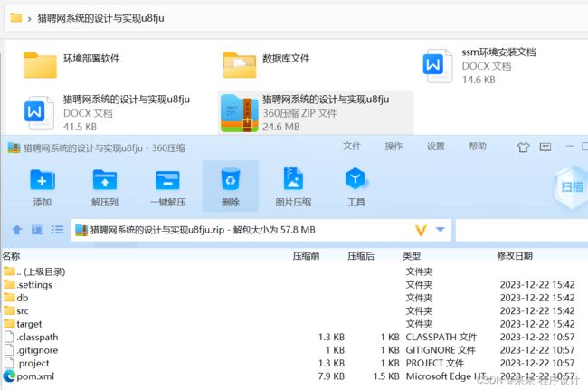Go up one level with the up arrow
588x390 pixels.
17,230
